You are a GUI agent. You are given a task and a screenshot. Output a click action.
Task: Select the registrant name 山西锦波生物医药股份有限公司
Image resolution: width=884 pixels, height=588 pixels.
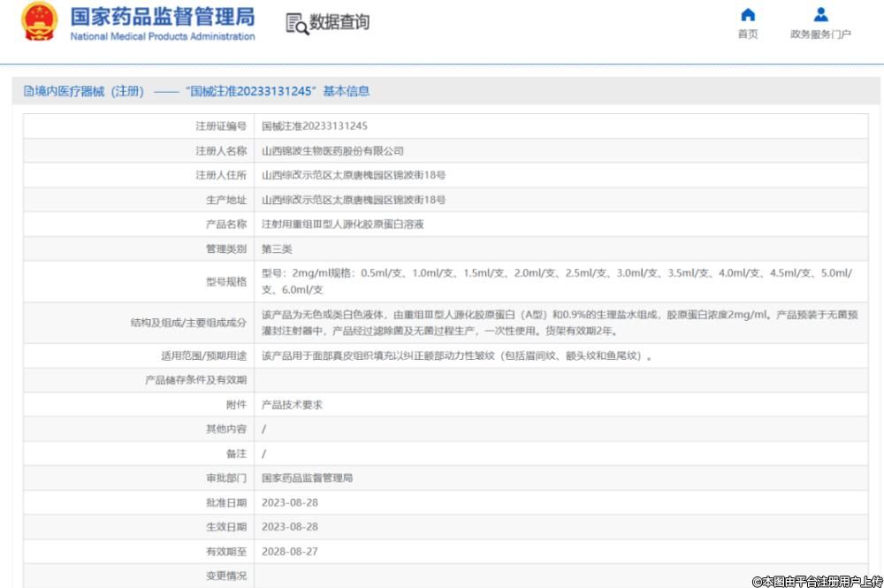pyautogui.click(x=332, y=151)
